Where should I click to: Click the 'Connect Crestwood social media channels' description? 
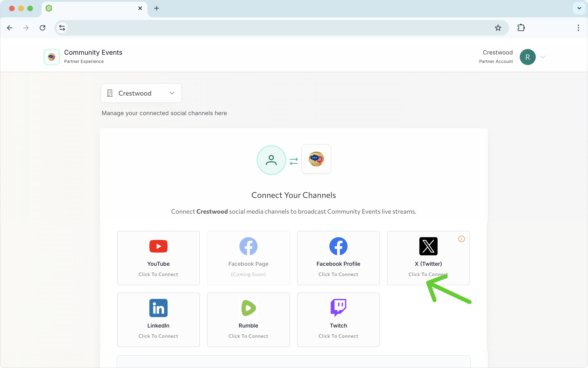point(294,212)
